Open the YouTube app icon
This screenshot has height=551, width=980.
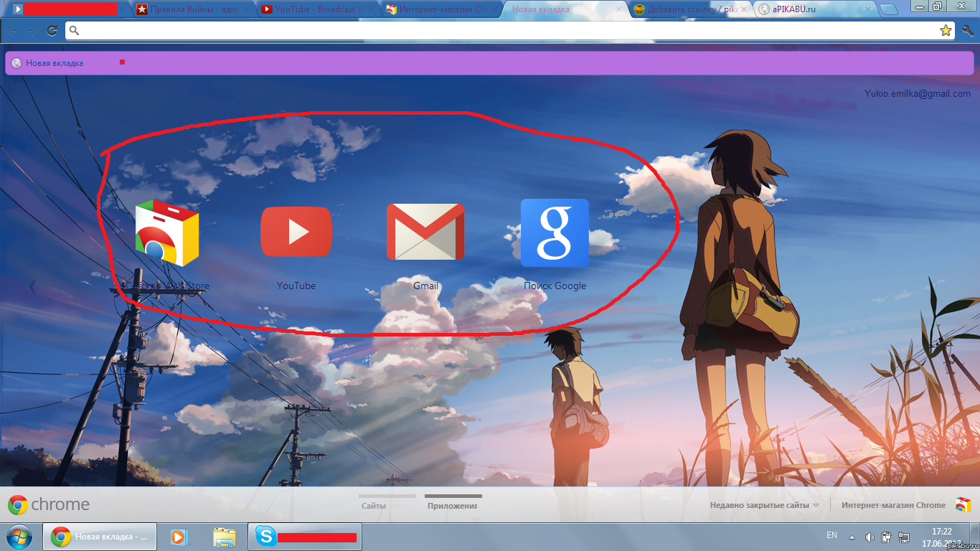coord(296,232)
